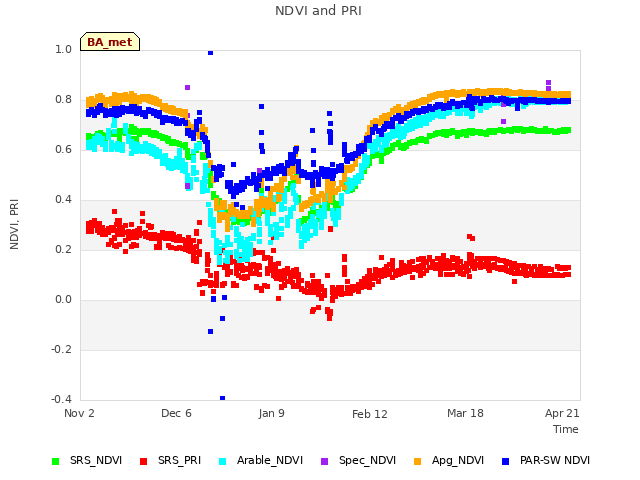
Task: Click the blue outlier point near 1.0
Action: [x=210, y=53]
